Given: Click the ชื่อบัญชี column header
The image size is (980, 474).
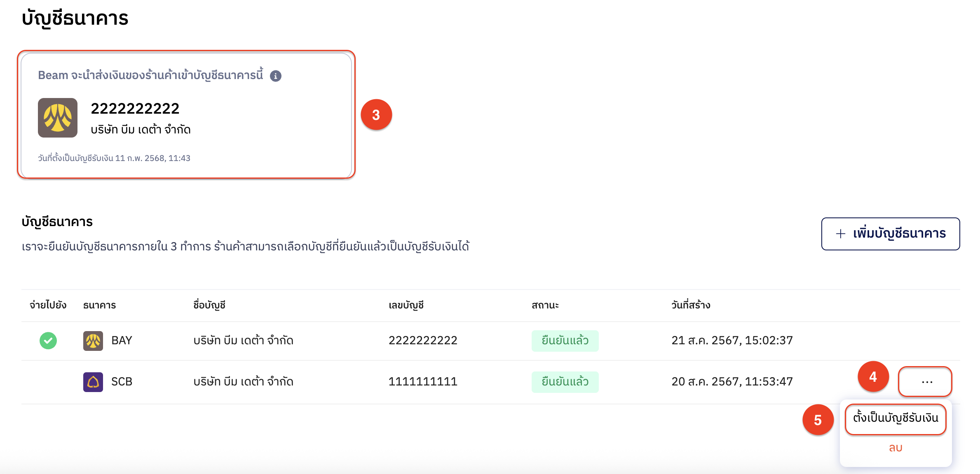Looking at the screenshot, I should tap(209, 305).
